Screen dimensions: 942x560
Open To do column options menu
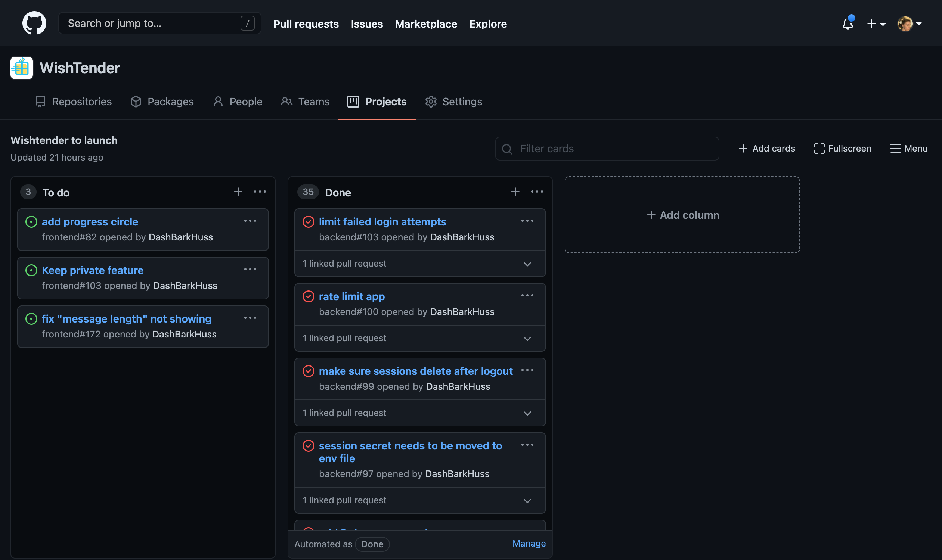tap(260, 192)
